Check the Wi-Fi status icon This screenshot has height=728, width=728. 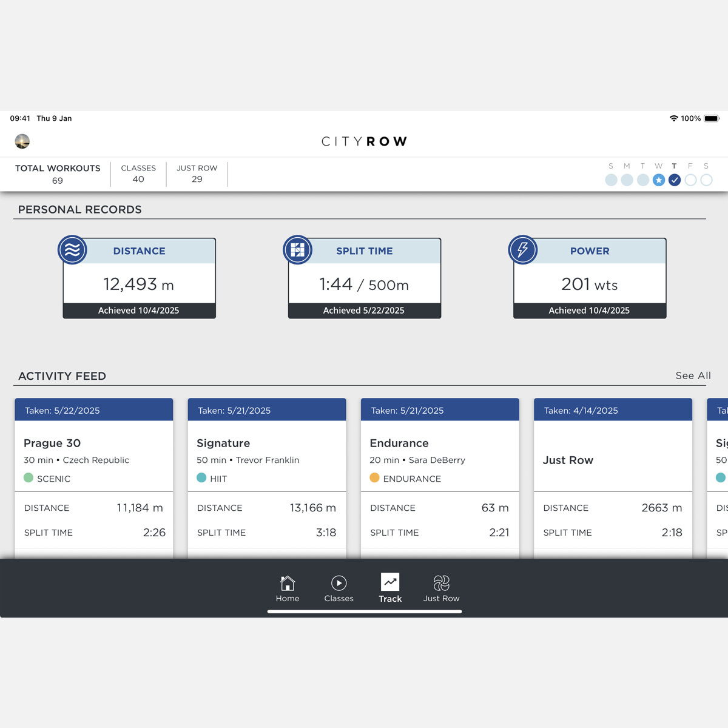point(673,118)
